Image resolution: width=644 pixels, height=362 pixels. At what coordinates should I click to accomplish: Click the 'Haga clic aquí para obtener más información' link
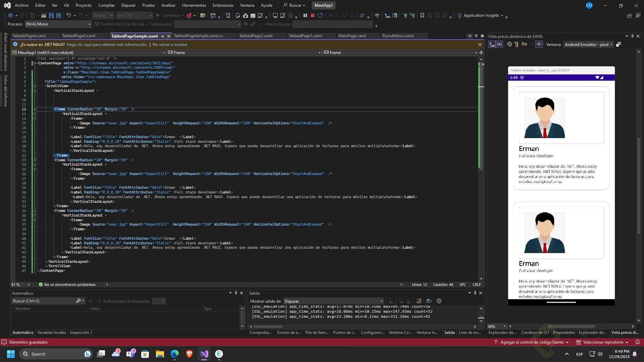click(107, 45)
